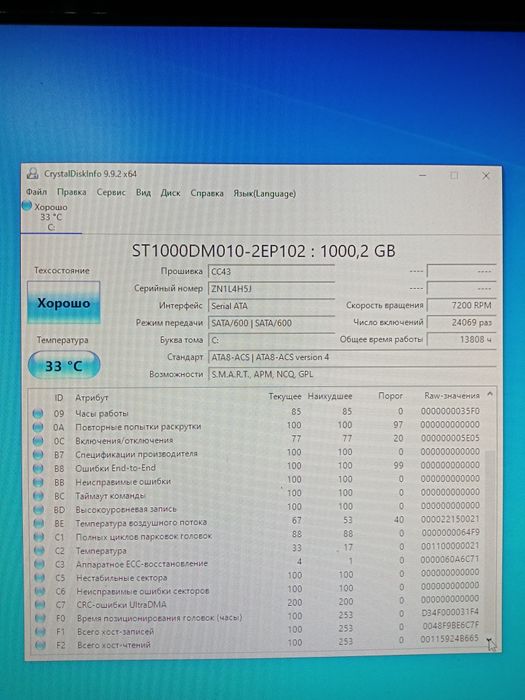This screenshot has width=525, height=700.
Task: Click status icon of Аппаратное ECC-восстановление row
Action: (x=39, y=564)
